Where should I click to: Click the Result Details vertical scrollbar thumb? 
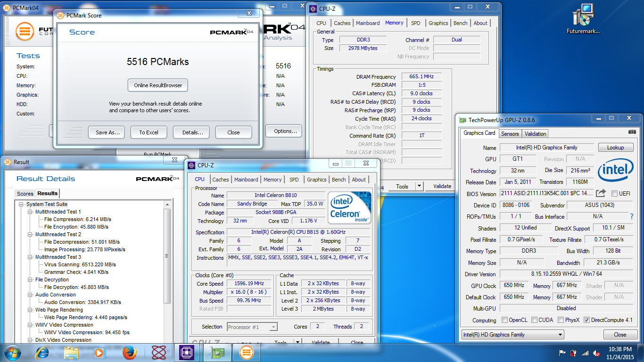coord(167,256)
